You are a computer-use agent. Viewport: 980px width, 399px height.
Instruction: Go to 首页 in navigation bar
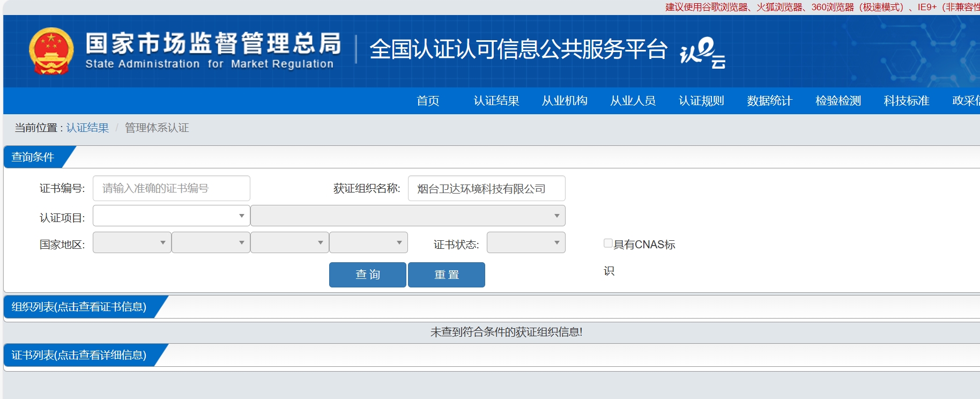428,101
